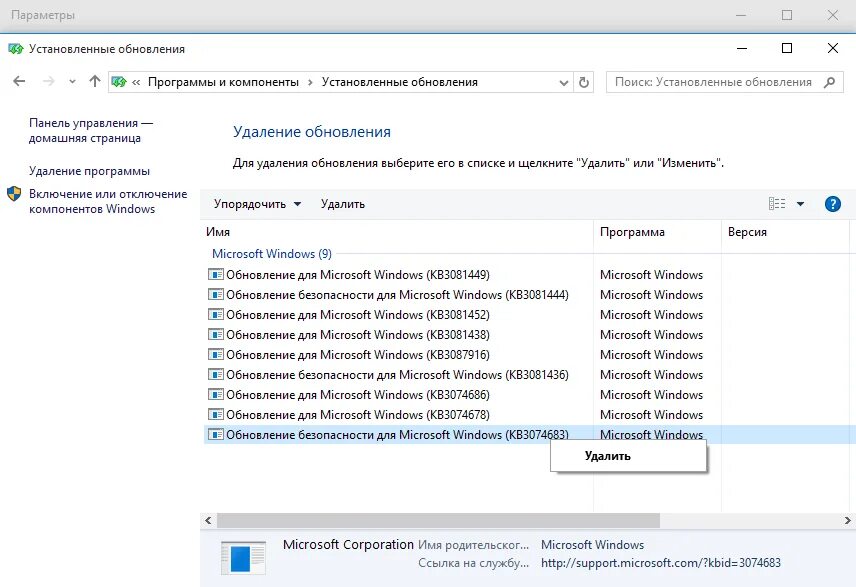This screenshot has width=856, height=587.
Task: Open 'Включение или отключение компонентов Windows'
Action: pos(108,201)
